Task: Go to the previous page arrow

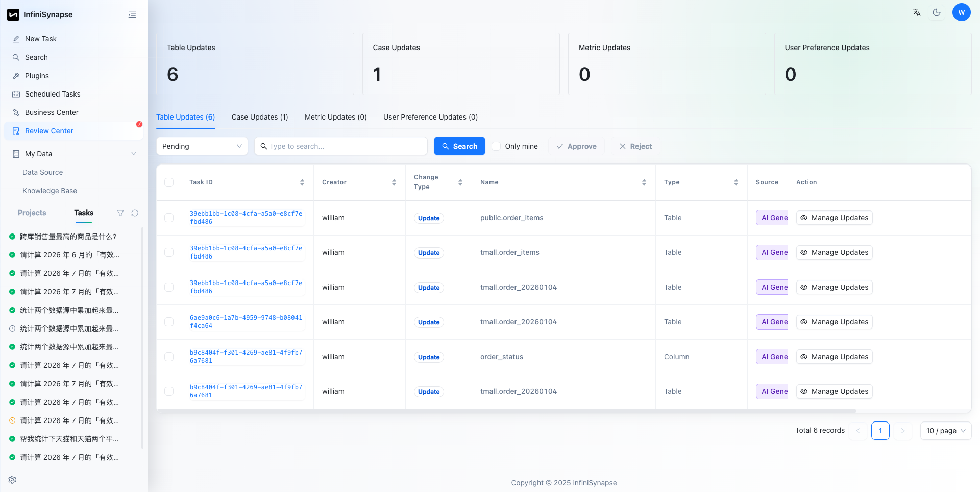Action: [x=858, y=431]
